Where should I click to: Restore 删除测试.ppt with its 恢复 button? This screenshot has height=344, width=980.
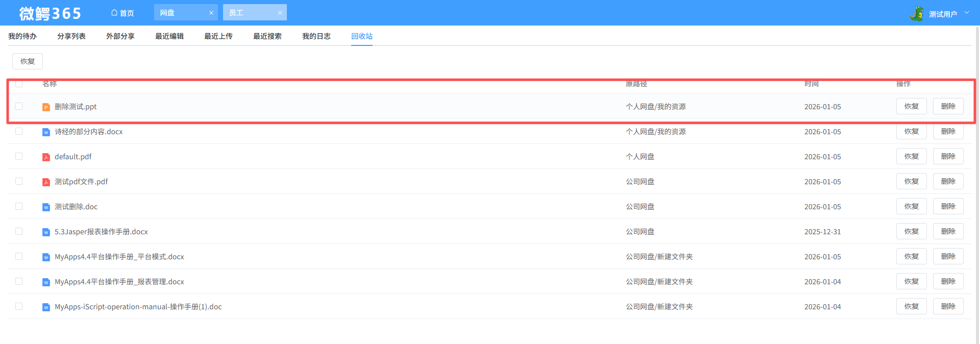912,106
